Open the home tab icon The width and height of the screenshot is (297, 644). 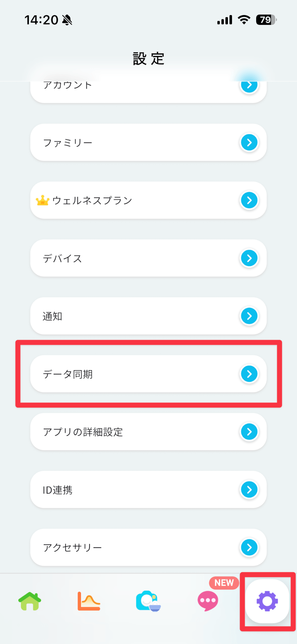[x=30, y=601]
